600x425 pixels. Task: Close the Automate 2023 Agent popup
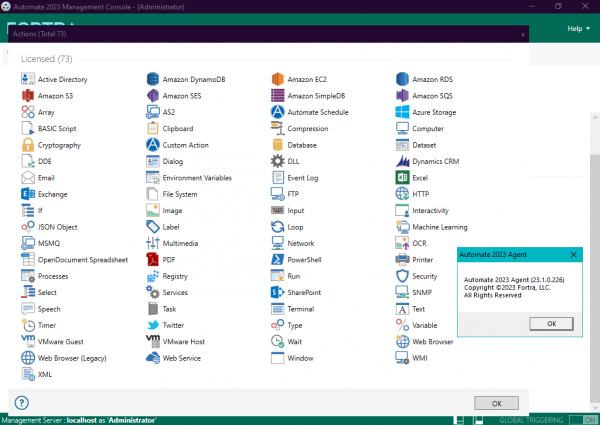573,256
